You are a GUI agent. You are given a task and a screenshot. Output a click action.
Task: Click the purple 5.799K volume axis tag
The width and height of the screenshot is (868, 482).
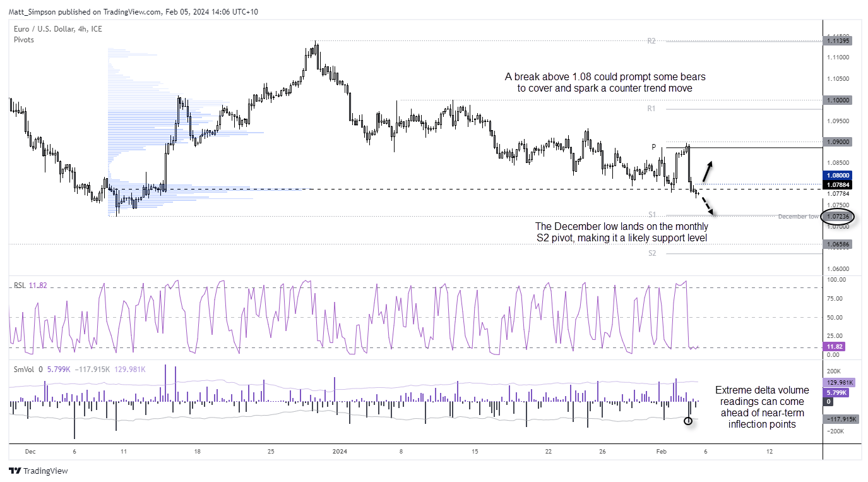click(837, 392)
